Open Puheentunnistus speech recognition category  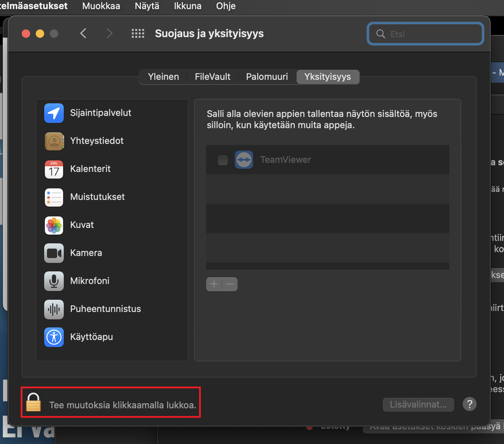(105, 309)
